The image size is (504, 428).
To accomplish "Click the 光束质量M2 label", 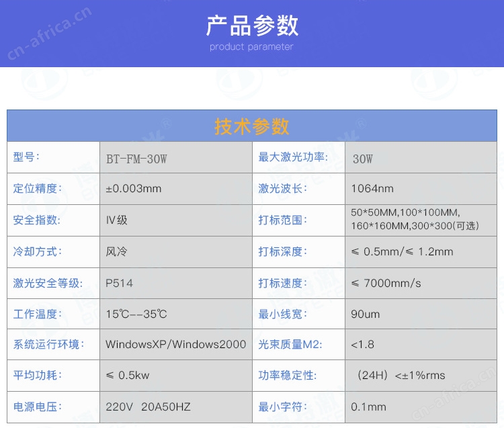I will (290, 345).
